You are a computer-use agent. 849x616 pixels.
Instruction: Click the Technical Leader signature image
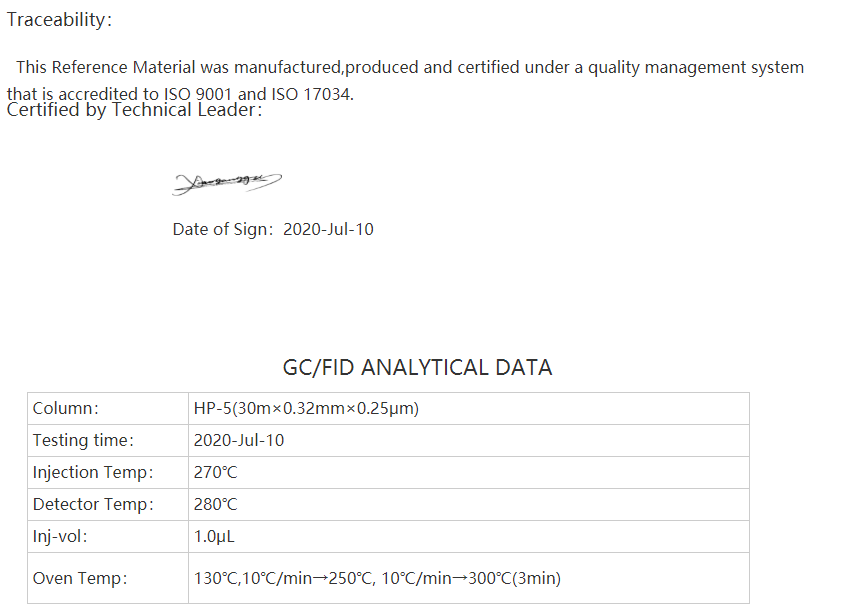(x=227, y=184)
